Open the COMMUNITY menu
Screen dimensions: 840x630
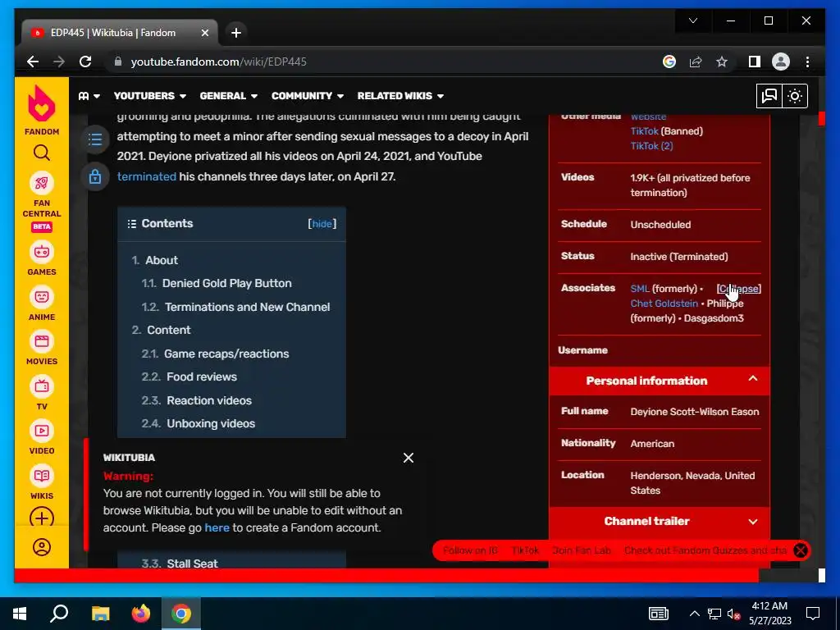tap(307, 96)
